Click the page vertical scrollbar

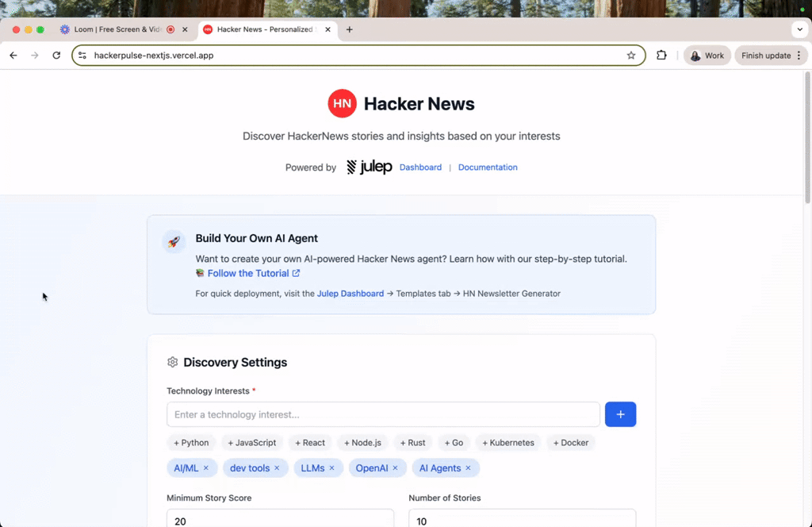coord(807,137)
